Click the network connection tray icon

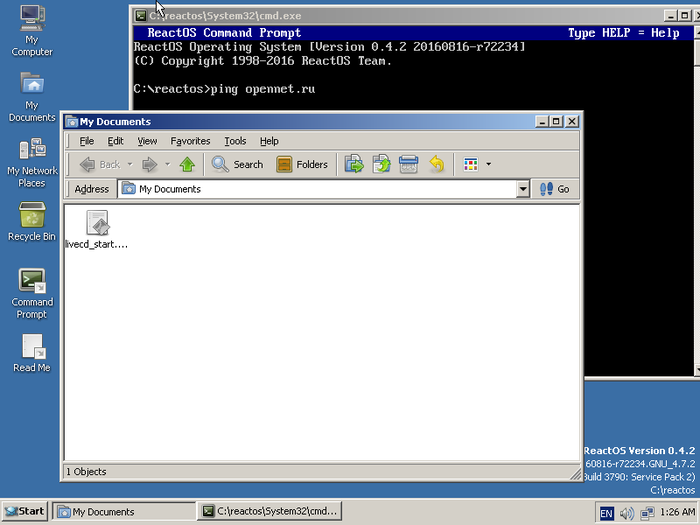(647, 513)
